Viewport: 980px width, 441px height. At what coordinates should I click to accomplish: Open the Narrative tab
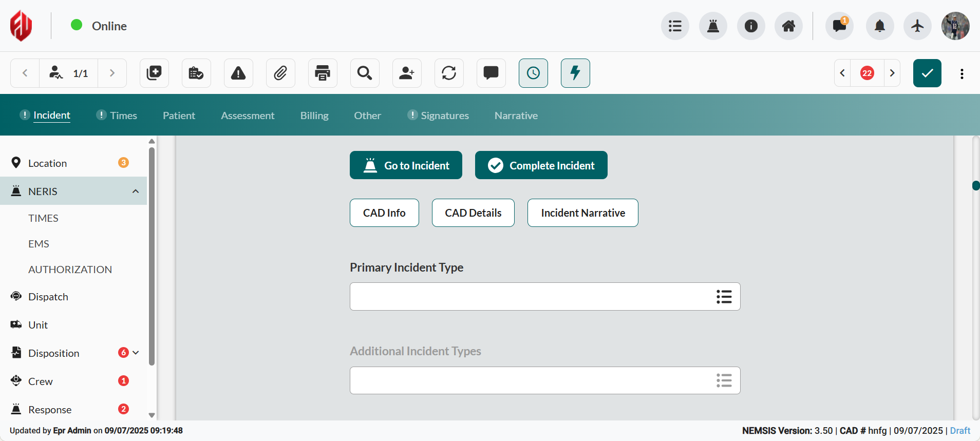[516, 116]
